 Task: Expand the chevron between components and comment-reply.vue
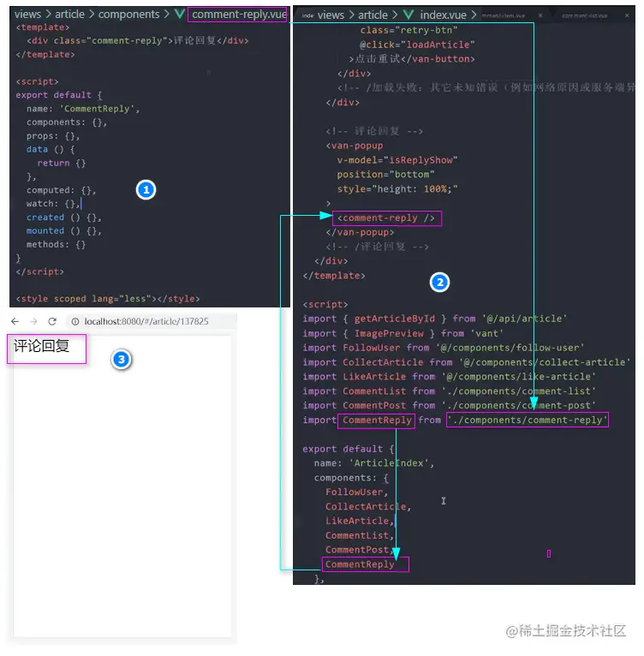pos(166,15)
